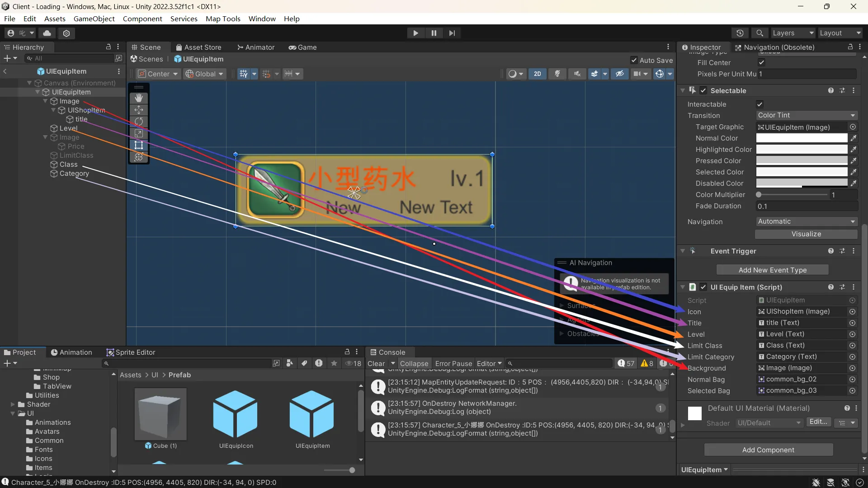This screenshot has width=868, height=488.
Task: Click the Pause button
Action: coord(434,33)
